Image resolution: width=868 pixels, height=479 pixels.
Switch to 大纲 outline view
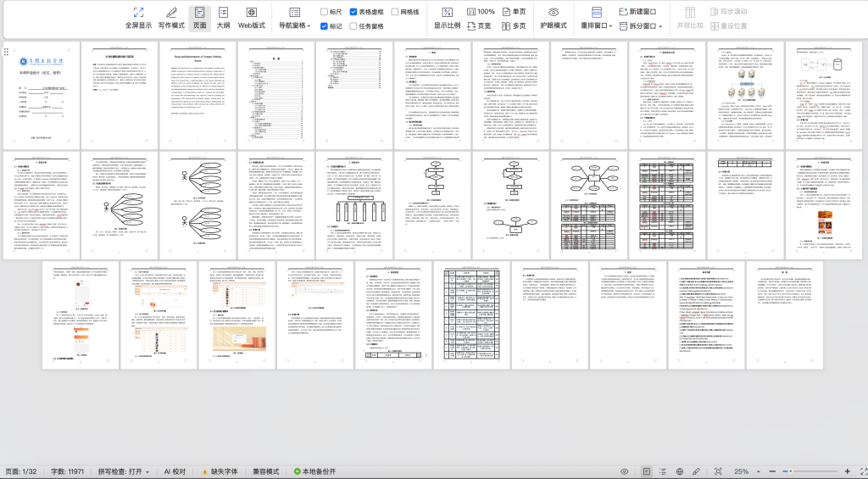(x=223, y=19)
